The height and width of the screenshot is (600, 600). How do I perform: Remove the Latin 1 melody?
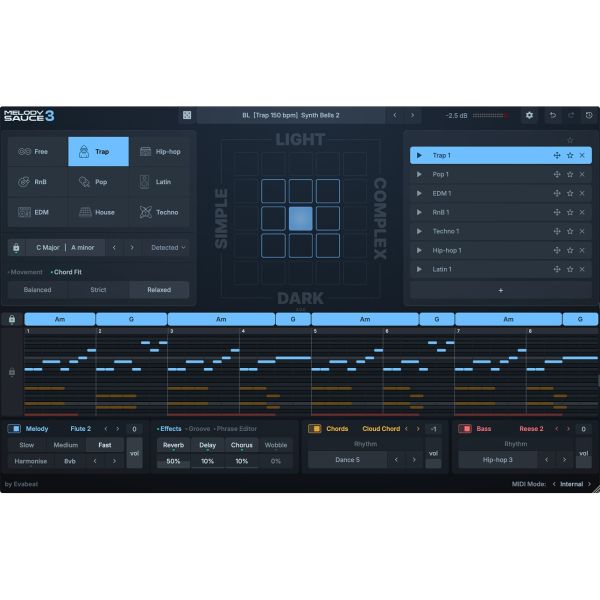click(x=582, y=269)
